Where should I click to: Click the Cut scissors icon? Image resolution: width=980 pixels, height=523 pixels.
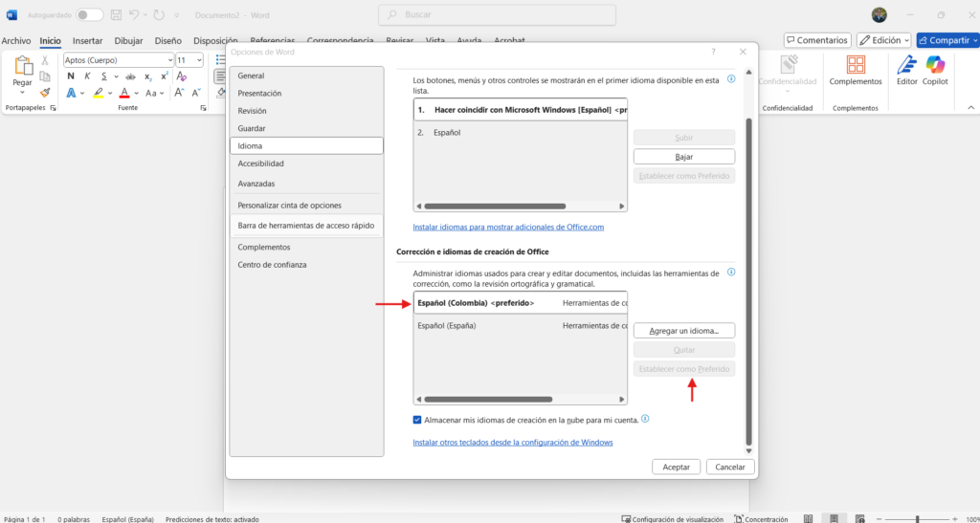point(45,60)
